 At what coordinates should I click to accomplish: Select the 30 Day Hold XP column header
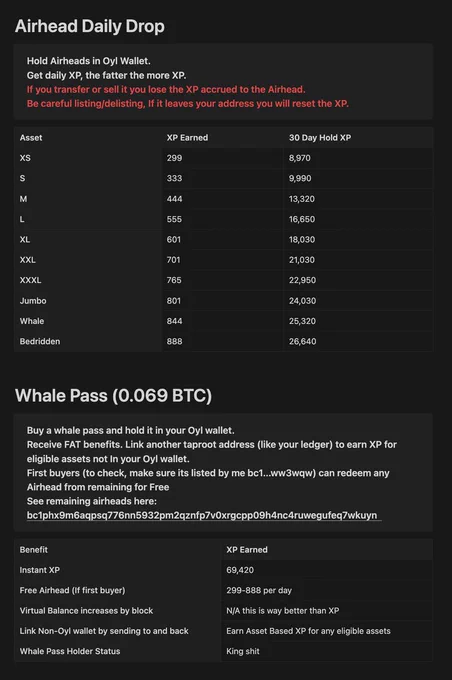click(320, 137)
